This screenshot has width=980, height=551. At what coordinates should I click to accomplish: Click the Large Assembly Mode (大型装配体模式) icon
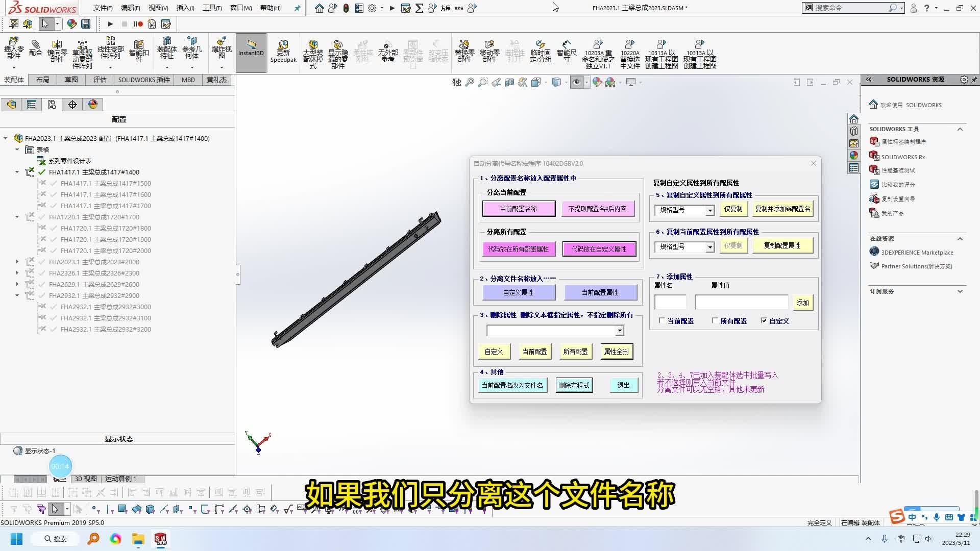pos(313,54)
